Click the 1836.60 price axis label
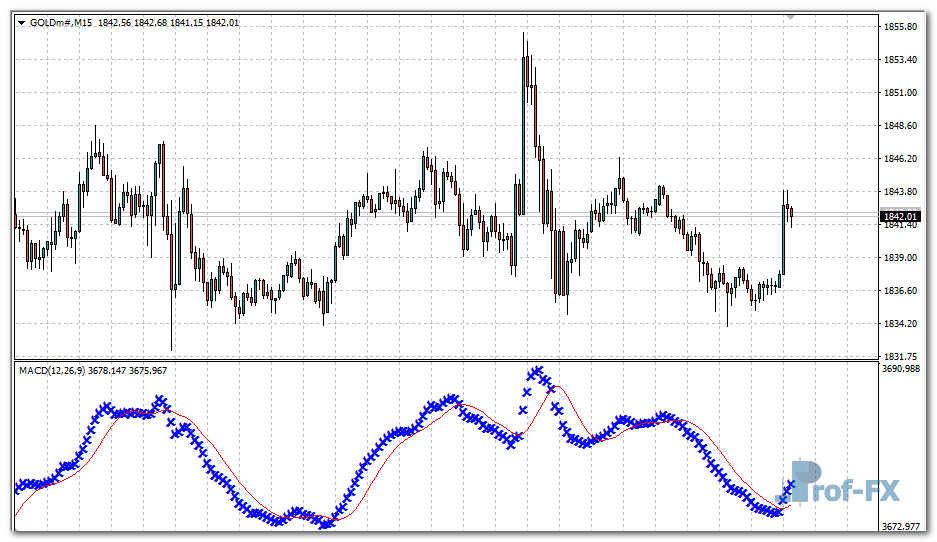This screenshot has width=937, height=542. 901,291
